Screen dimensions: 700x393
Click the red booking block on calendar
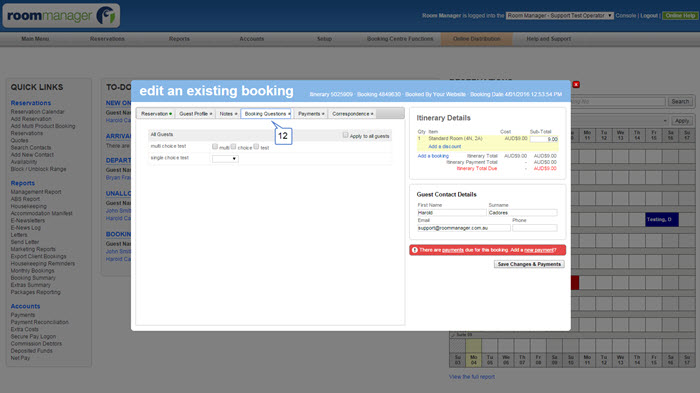(575, 283)
